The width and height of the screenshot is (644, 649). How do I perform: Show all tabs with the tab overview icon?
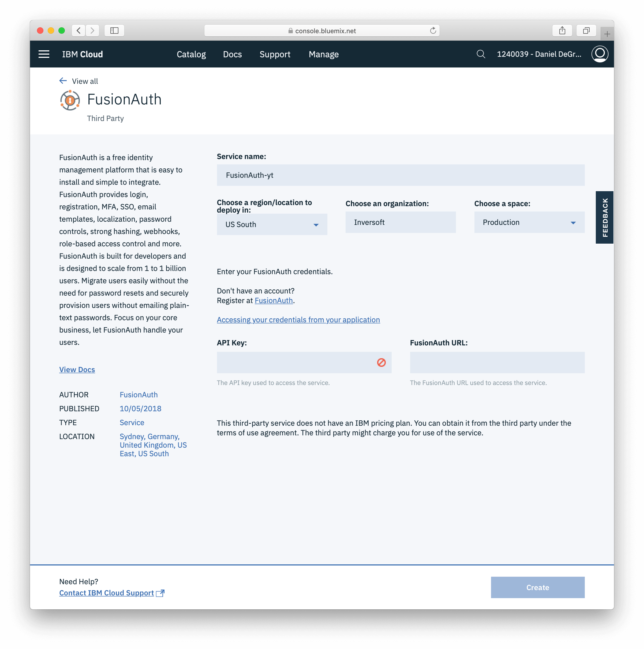pos(586,31)
